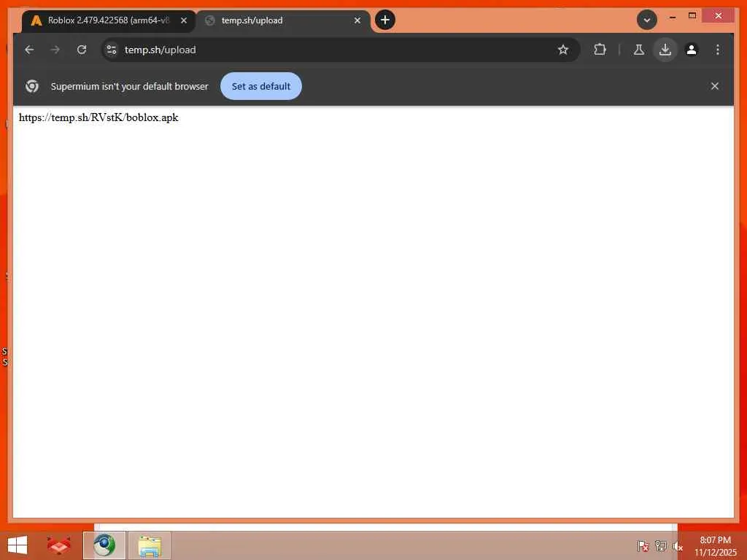Viewport: 747px width, 560px height.
Task: Maximize the Supermium browser window
Action: tap(692, 16)
